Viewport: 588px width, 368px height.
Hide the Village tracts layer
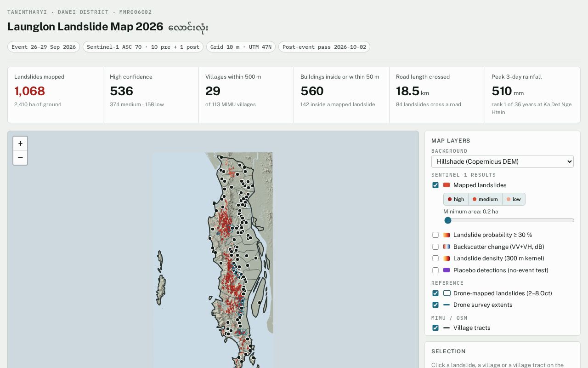pyautogui.click(x=435, y=328)
